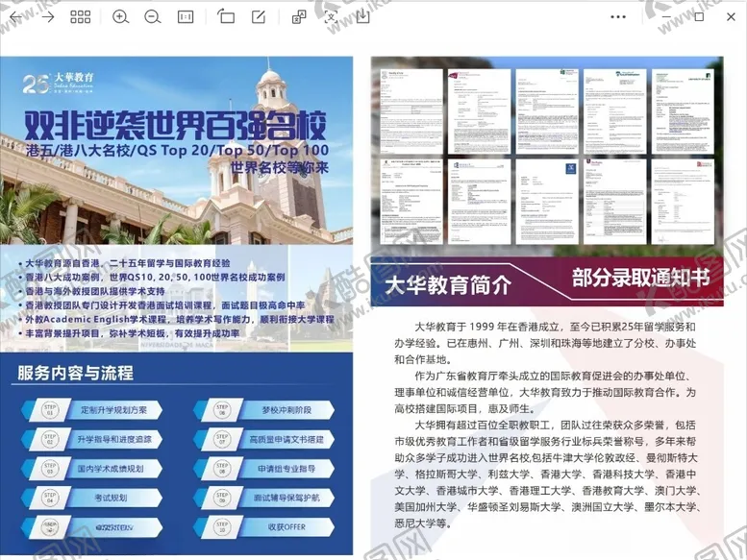Click bullet 香港与海外教授团队提供学术支持
This screenshot has width=747, height=560.
[x=92, y=291]
